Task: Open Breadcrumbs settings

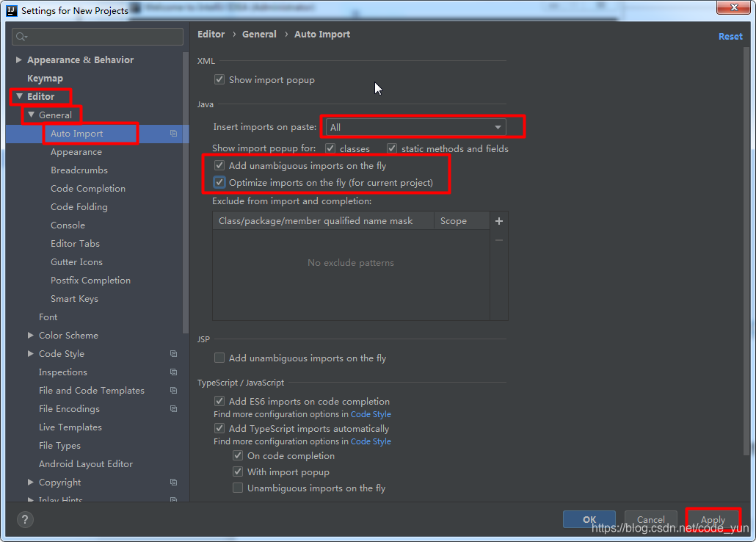Action: coord(79,170)
